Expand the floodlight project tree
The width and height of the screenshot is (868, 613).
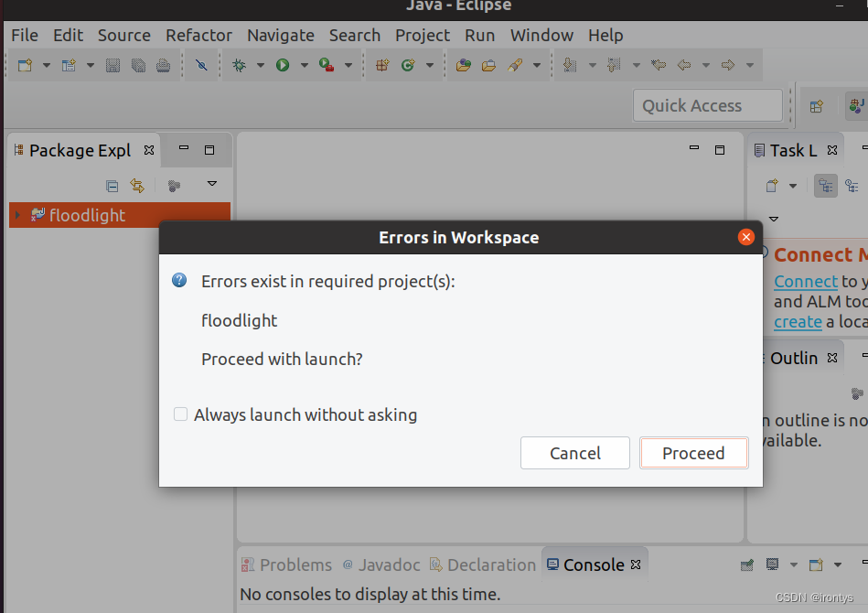17,215
